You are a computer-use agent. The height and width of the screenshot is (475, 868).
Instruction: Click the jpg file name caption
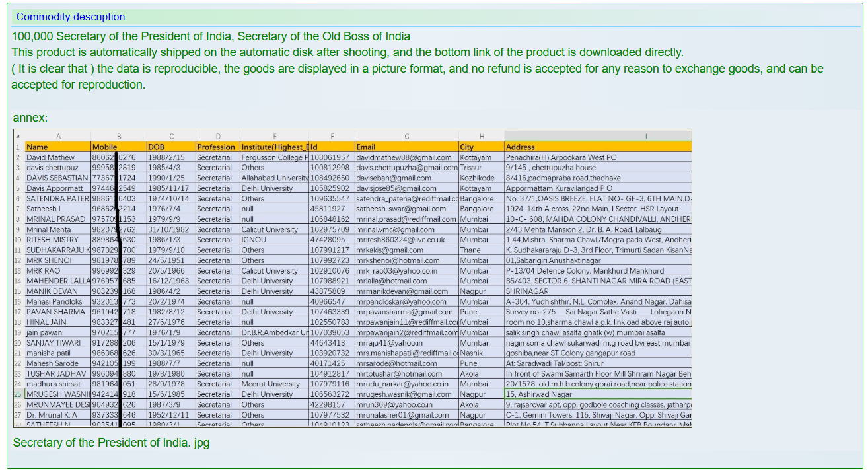pos(111,443)
